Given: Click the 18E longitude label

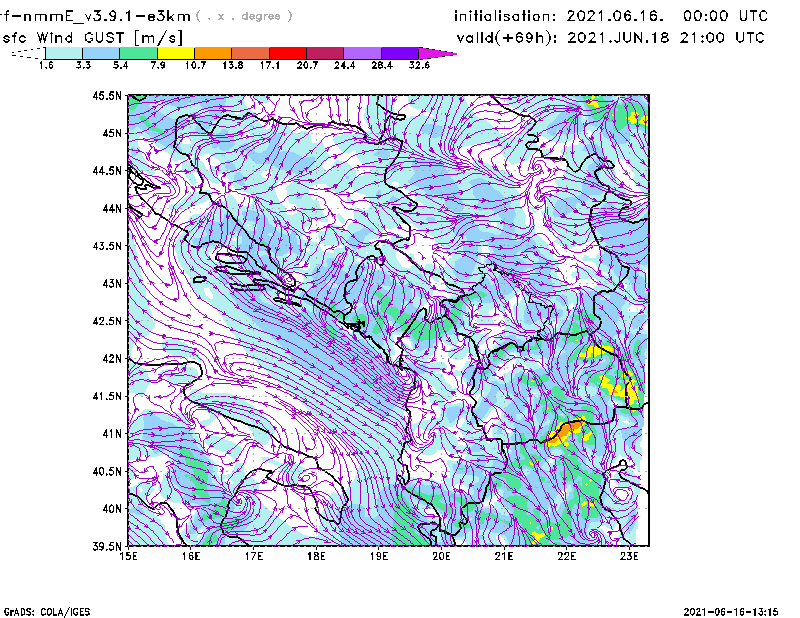Looking at the screenshot, I should tap(316, 556).
